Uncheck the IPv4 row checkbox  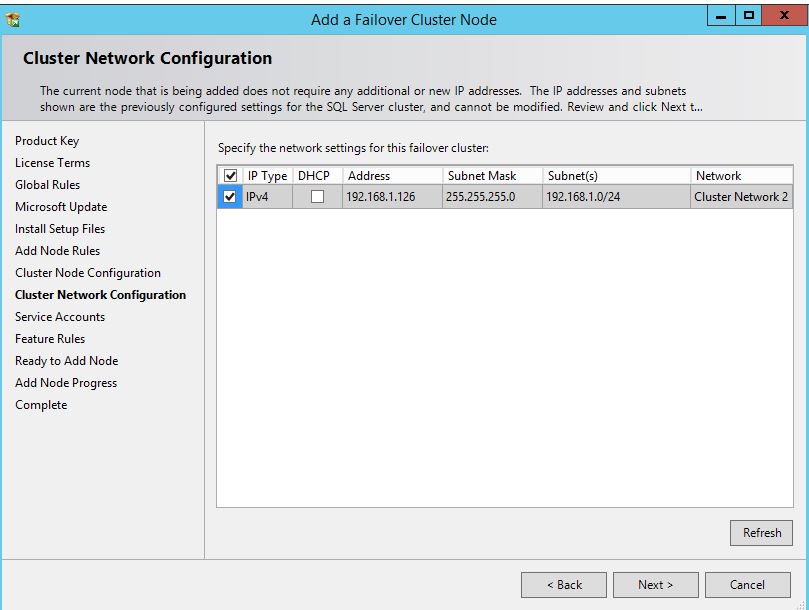click(x=230, y=197)
